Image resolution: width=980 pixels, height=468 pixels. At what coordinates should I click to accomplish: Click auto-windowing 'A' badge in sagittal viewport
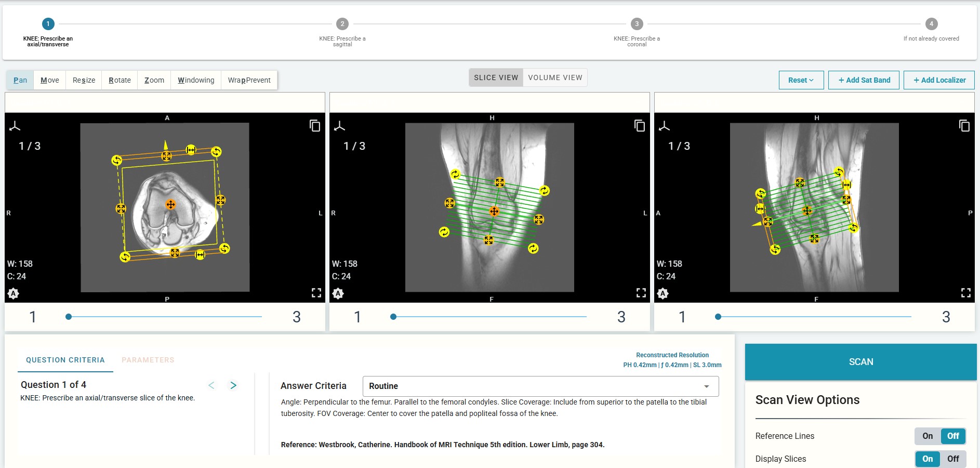coord(663,293)
